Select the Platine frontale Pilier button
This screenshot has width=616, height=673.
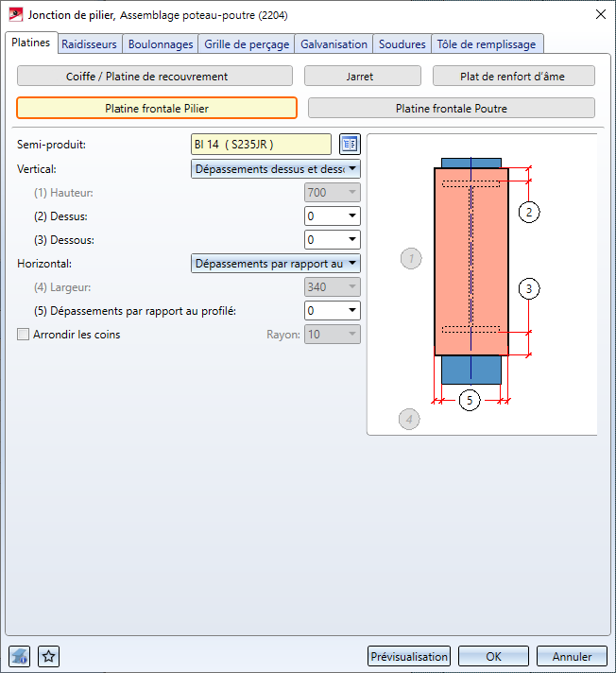(157, 108)
